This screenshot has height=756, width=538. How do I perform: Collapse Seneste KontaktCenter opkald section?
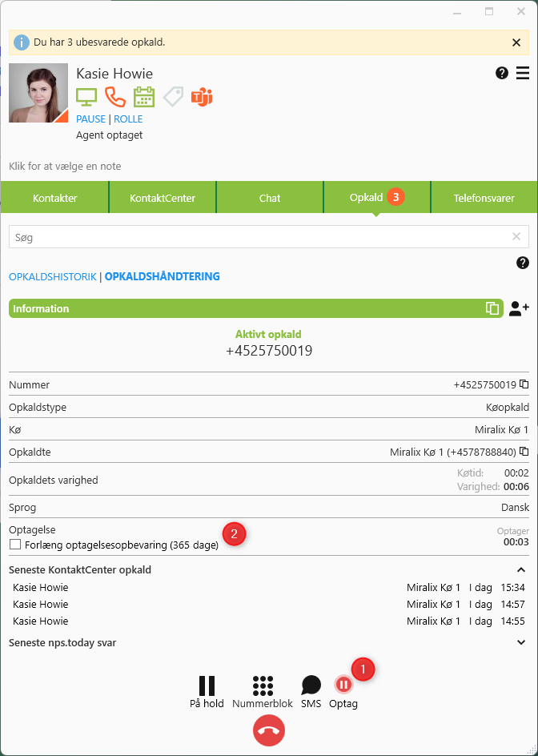[x=521, y=570]
